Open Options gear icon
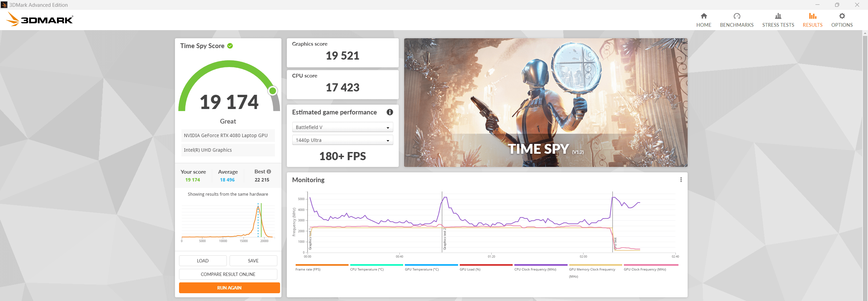This screenshot has width=868, height=301. pyautogui.click(x=842, y=16)
